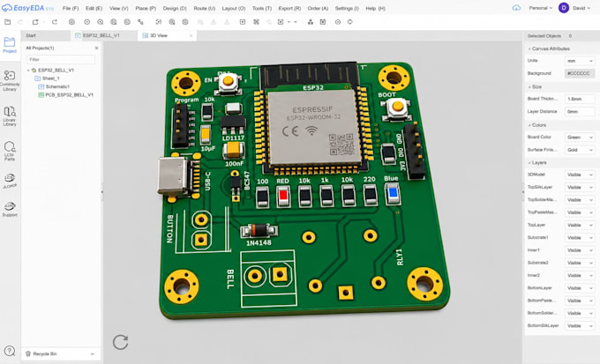600x364 pixels.
Task: Open the Board Color dropdown
Action: click(x=580, y=137)
